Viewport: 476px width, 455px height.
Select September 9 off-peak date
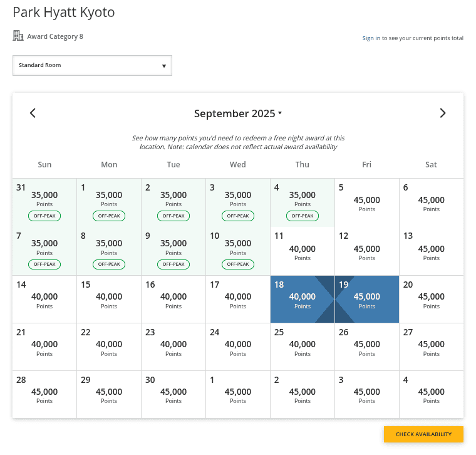tap(173, 251)
